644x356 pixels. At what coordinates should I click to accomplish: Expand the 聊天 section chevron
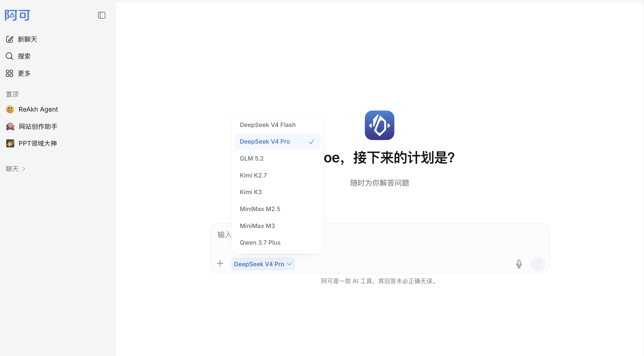(x=24, y=169)
